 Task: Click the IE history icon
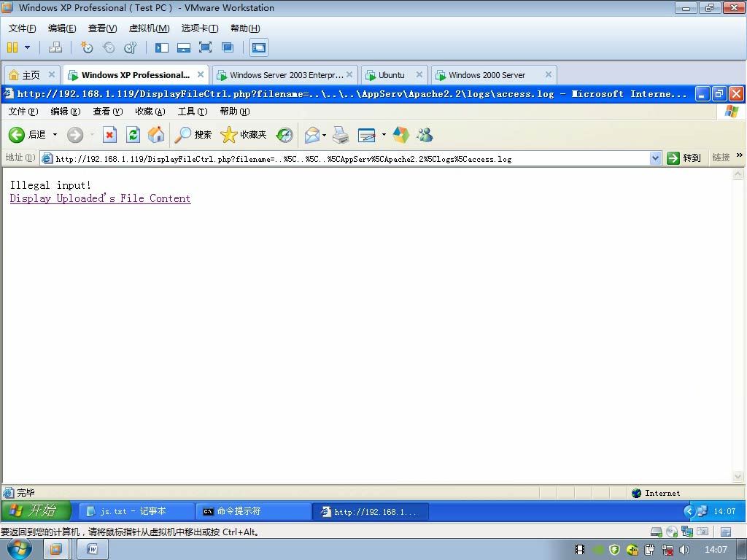coord(285,135)
